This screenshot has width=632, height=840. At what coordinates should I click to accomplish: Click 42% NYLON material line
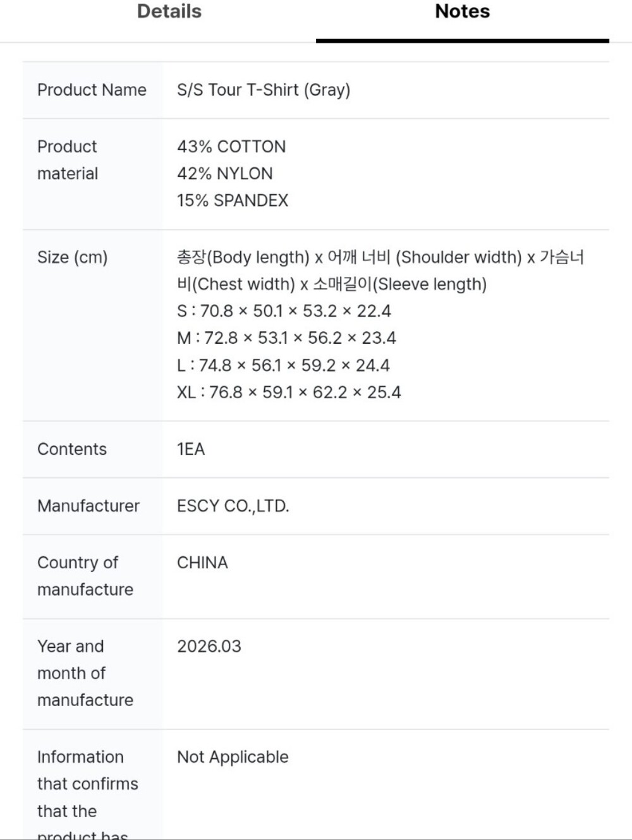[x=225, y=173]
